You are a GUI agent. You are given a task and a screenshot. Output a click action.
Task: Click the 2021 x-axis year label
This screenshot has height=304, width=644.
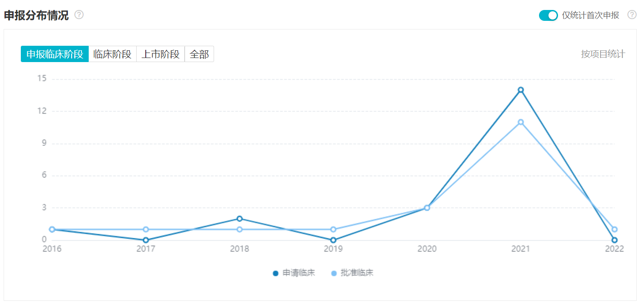click(520, 249)
